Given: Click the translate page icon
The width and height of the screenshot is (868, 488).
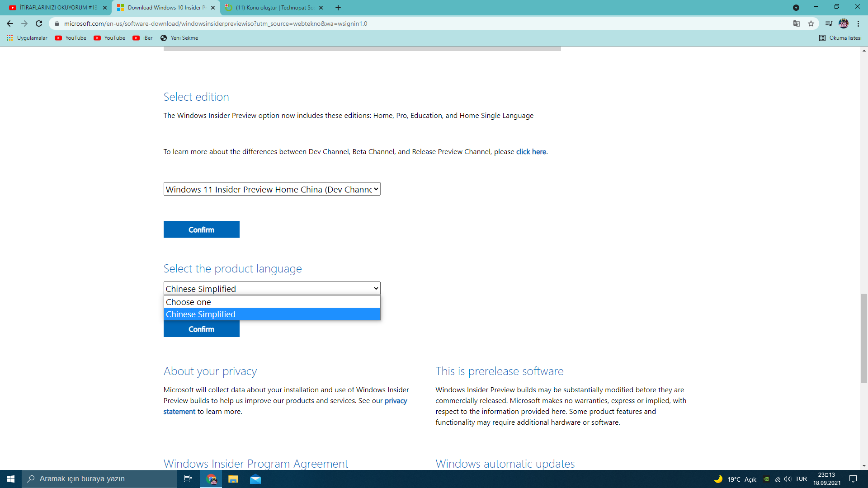Looking at the screenshot, I should point(797,23).
